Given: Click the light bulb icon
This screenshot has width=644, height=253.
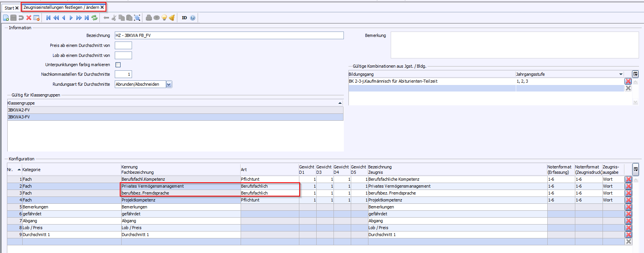Looking at the screenshot, I should coord(164,18).
